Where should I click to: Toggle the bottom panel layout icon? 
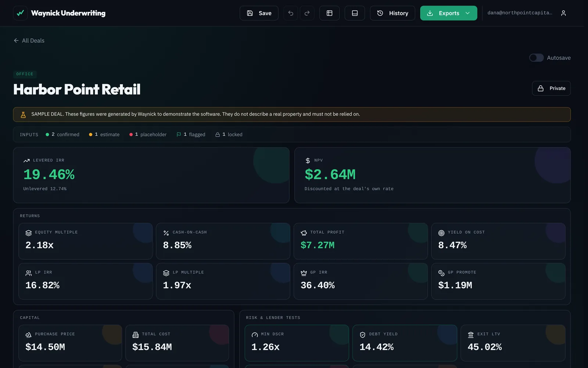[x=355, y=13]
